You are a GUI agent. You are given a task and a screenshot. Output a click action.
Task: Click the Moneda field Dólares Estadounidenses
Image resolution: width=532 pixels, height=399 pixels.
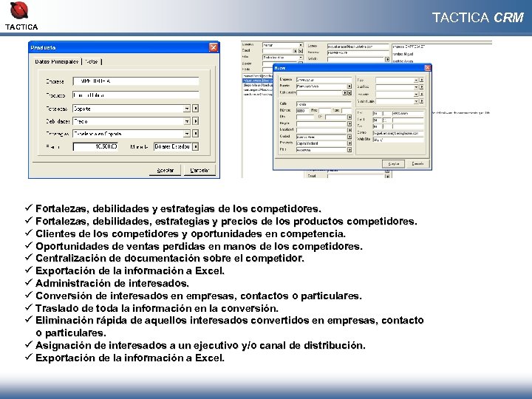tap(173, 146)
